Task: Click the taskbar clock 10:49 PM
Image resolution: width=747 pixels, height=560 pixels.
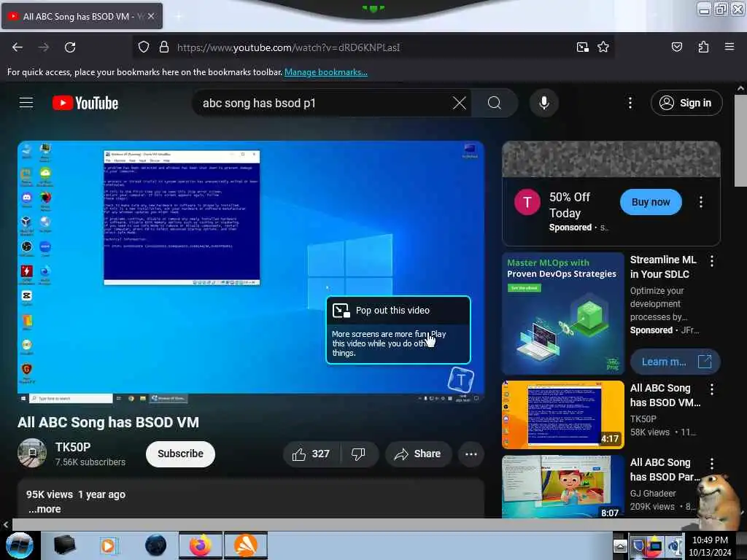Action: pos(710,546)
